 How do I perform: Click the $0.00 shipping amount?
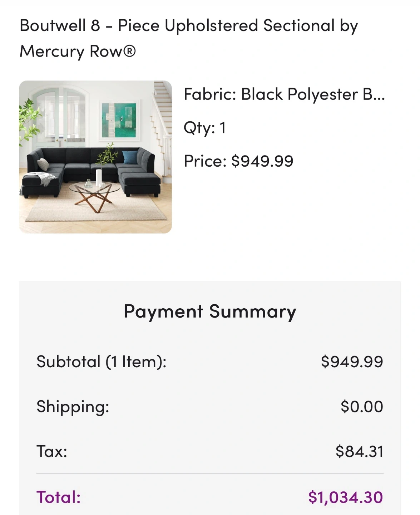[362, 407]
